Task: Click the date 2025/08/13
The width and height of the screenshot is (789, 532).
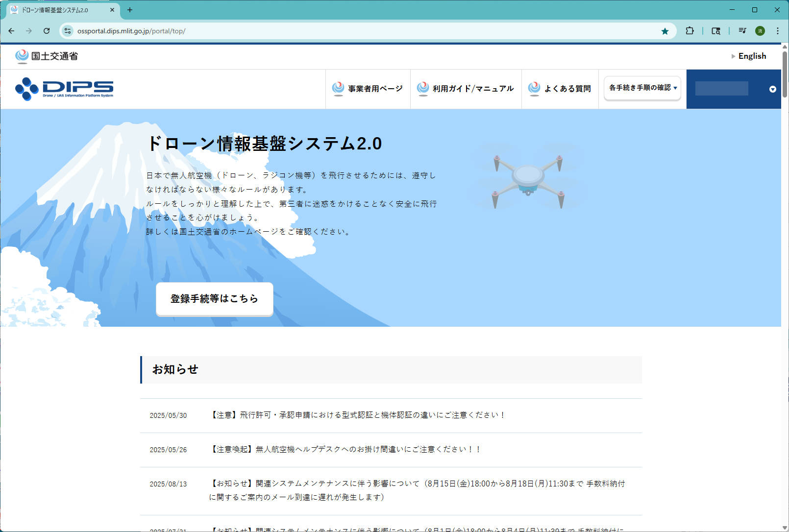Action: 168,484
